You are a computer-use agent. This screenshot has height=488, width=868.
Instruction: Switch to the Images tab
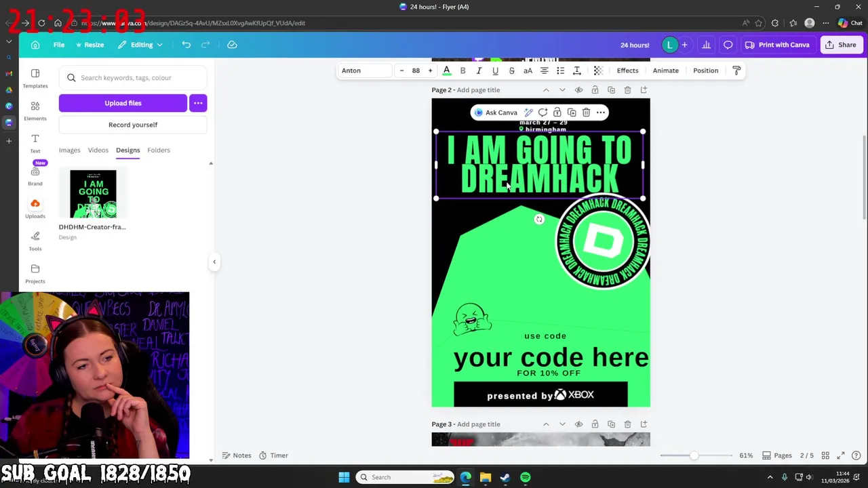pos(69,150)
